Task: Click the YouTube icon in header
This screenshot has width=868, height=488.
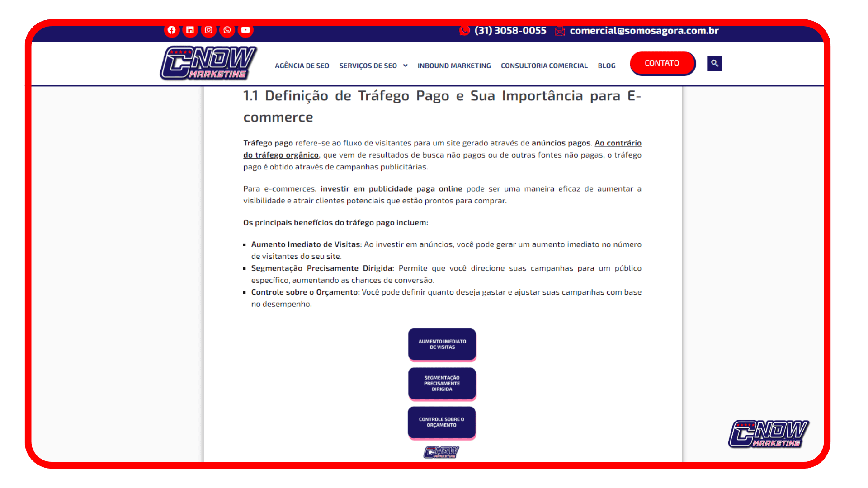Action: (246, 30)
